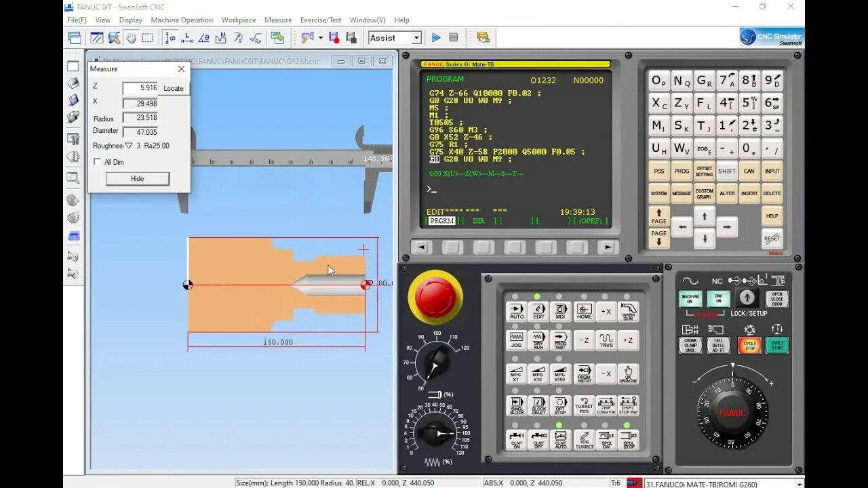Toggle the CLNT AUTO coolant key
Viewport: 868px width, 488px height.
(x=560, y=440)
